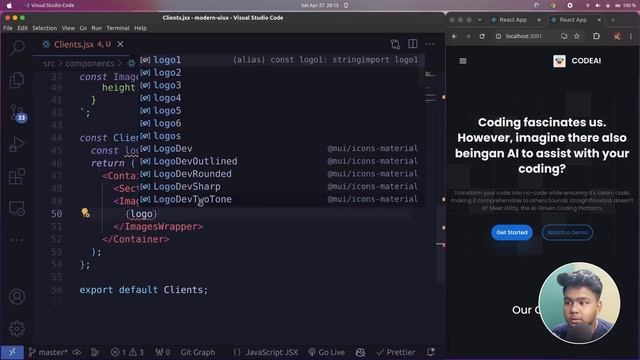Switch to second React App browser tab

pos(576,20)
